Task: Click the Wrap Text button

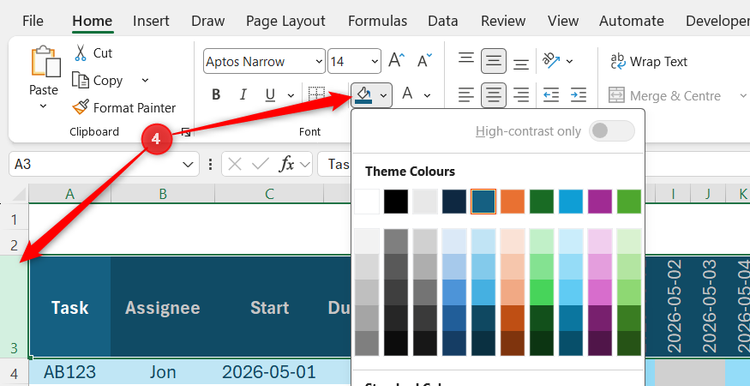Action: point(649,62)
